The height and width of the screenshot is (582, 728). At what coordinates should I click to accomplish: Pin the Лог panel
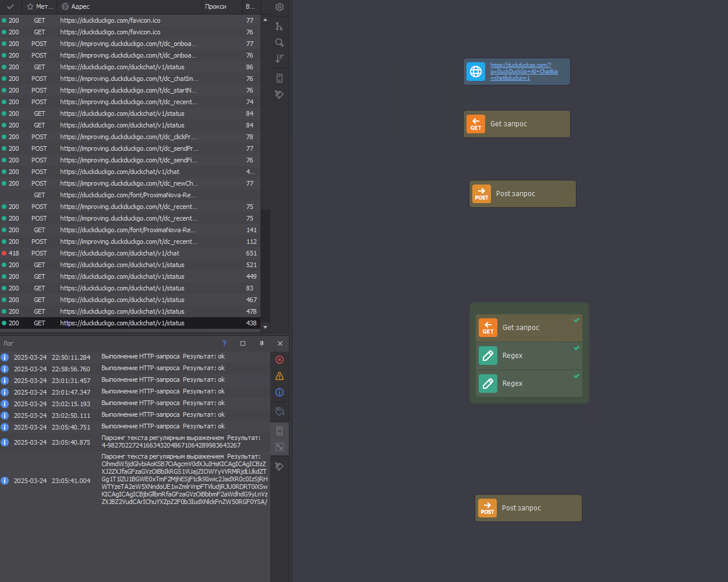point(261,343)
